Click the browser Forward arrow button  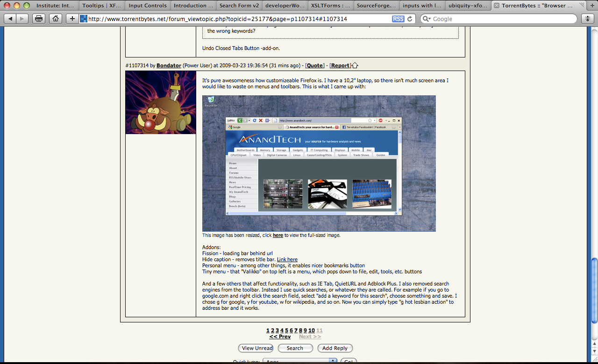pos(22,19)
